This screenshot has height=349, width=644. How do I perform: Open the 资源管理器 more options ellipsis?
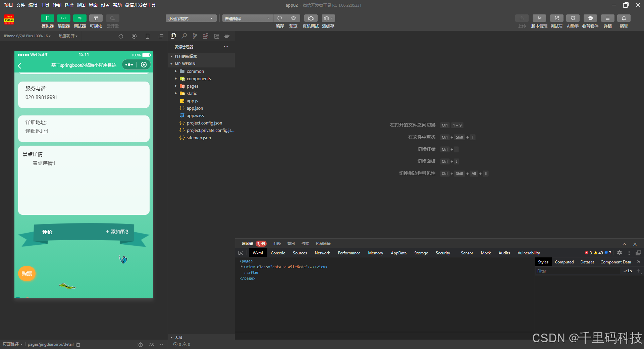point(226,47)
